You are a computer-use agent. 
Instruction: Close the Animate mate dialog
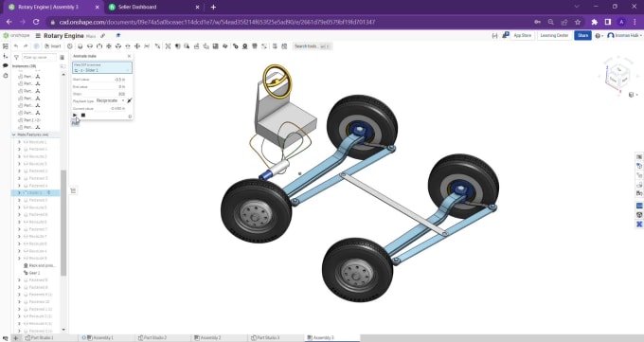pyautogui.click(x=129, y=56)
